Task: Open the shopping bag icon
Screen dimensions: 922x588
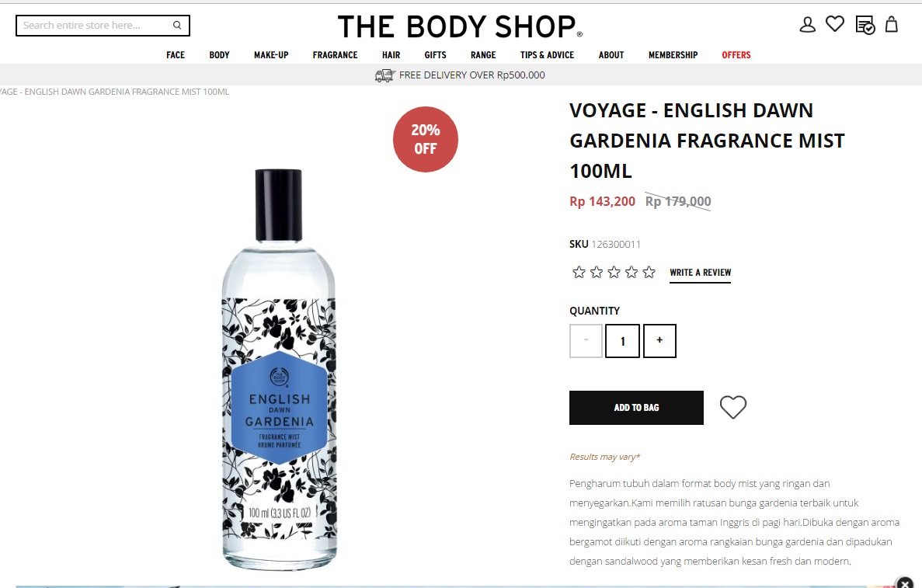Action: (892, 24)
